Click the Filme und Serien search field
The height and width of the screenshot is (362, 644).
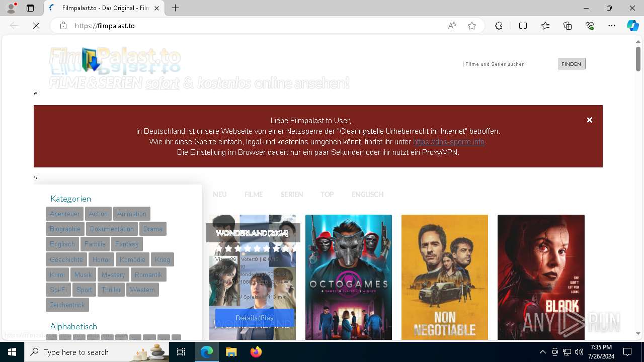pyautogui.click(x=508, y=64)
